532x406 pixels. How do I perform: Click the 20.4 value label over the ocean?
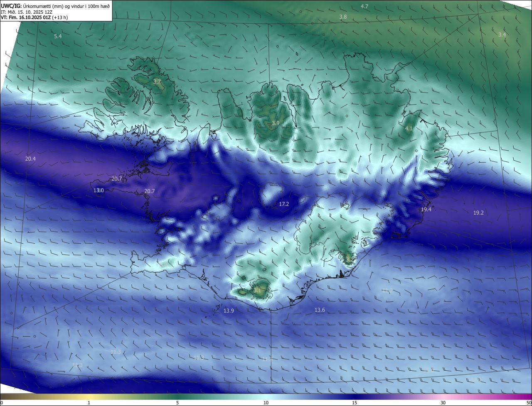[x=30, y=159]
